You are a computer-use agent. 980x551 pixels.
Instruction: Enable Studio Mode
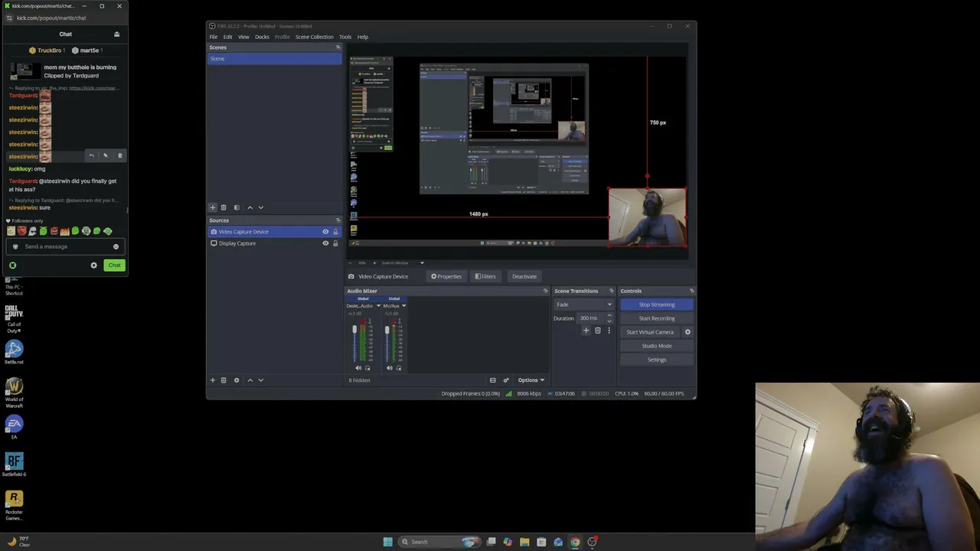[657, 346]
